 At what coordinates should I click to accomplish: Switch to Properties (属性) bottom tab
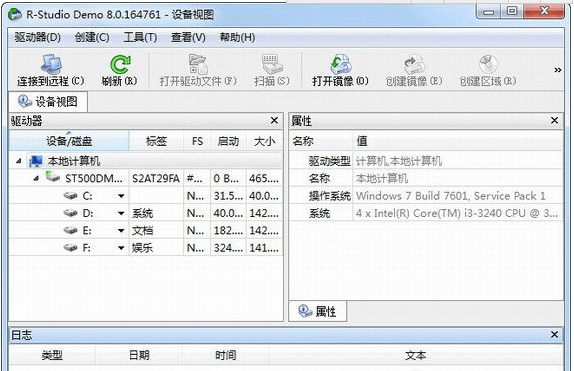click(318, 311)
